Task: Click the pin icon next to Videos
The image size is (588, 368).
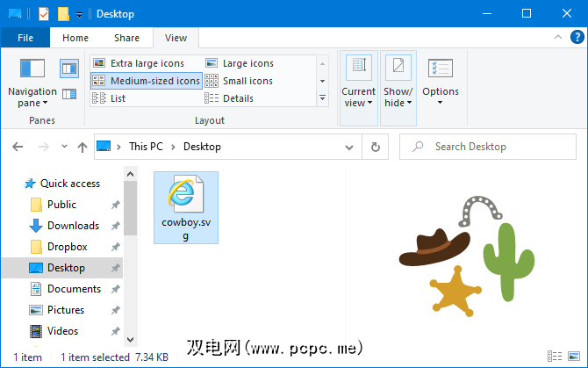Action: (116, 331)
